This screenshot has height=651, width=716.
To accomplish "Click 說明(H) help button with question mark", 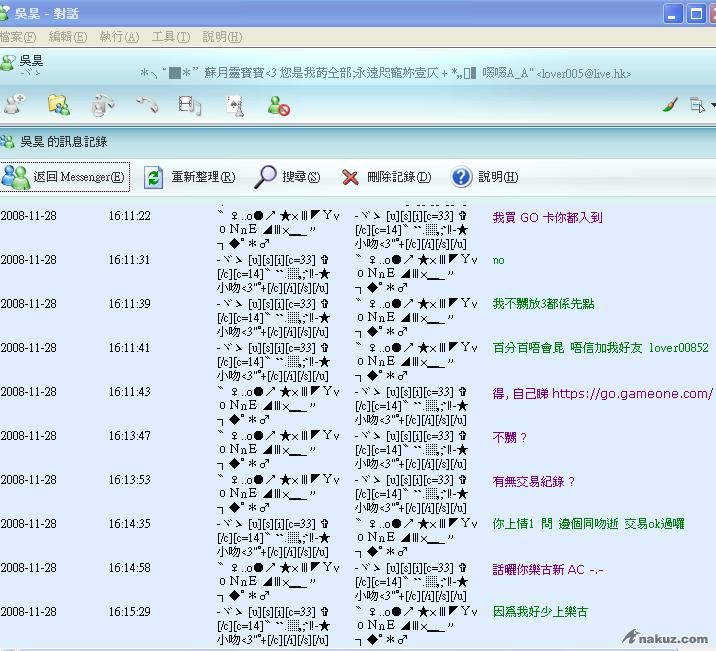I will pyautogui.click(x=484, y=177).
